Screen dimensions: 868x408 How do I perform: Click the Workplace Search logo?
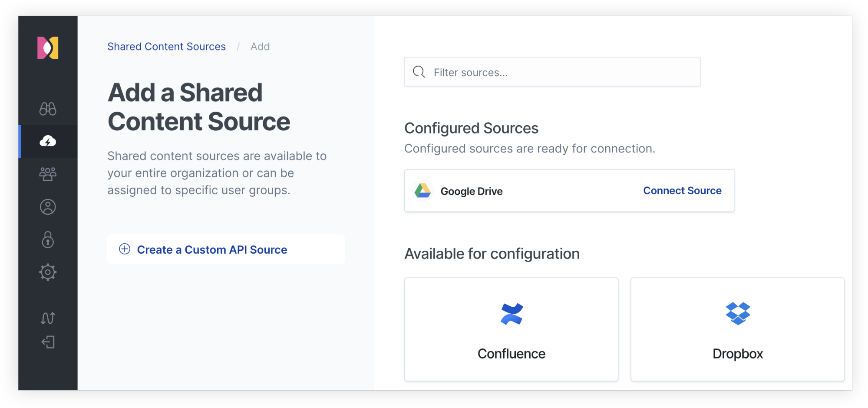pyautogui.click(x=48, y=48)
